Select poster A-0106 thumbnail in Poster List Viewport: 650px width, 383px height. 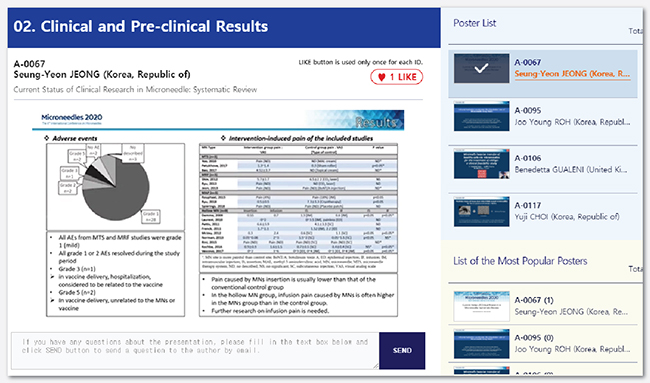481,164
